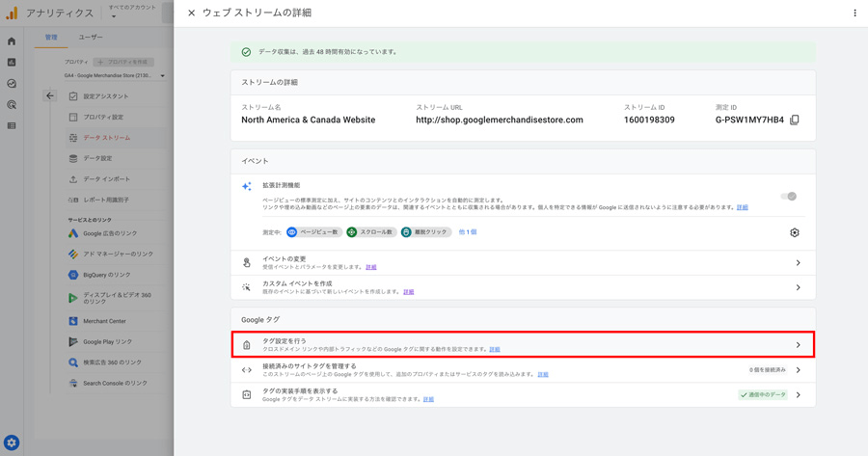Viewport: 868px width, 456px height.
Task: Open the Reports chart icon in sidebar
Action: click(x=12, y=63)
